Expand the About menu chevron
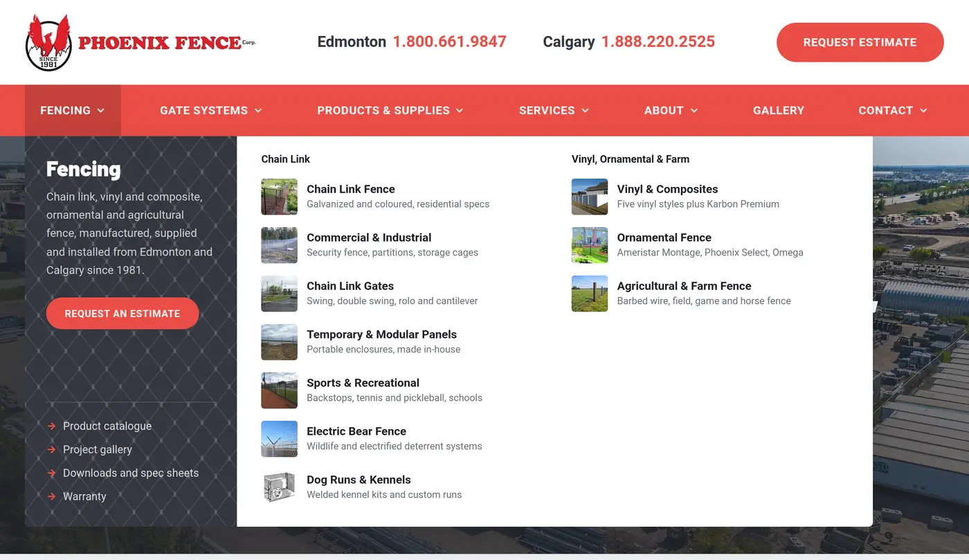 (x=694, y=111)
